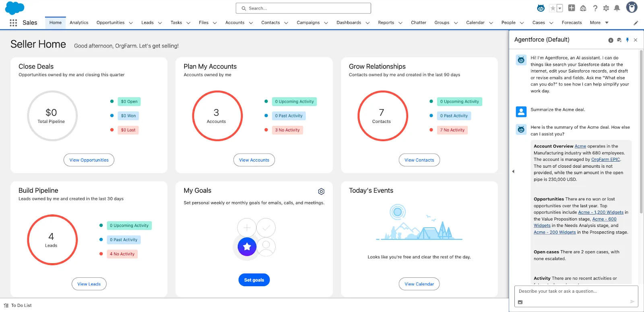Click View Opportunities button
Viewport: 644px width, 312px height.
pyautogui.click(x=89, y=160)
